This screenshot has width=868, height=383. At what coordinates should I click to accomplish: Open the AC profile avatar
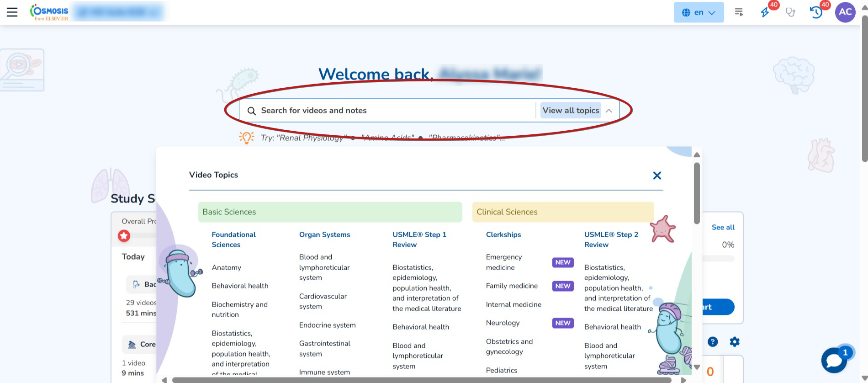[845, 12]
